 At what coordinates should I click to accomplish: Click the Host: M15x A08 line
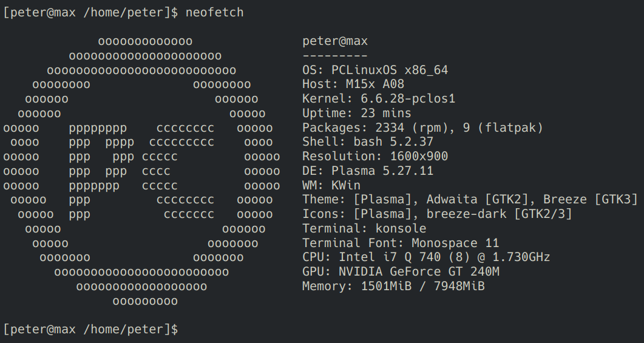[x=353, y=84]
